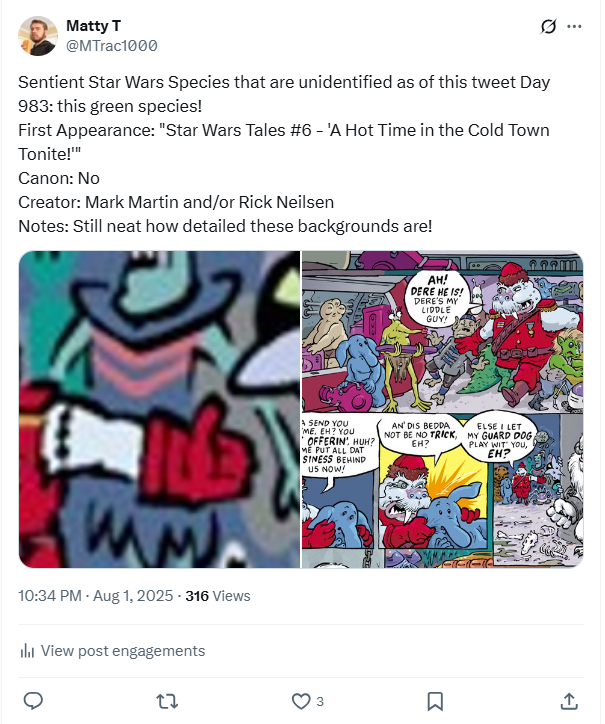Click the Share post icon

[569, 700]
